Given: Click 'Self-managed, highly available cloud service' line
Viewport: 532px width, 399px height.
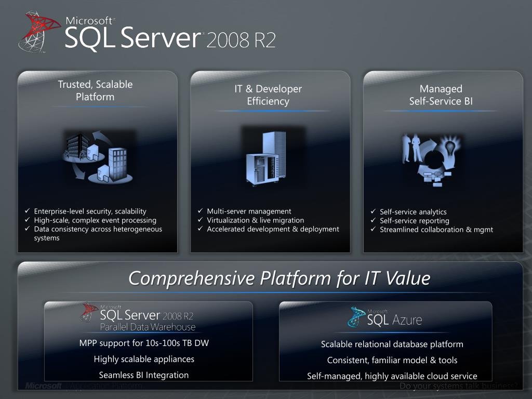Looking at the screenshot, I should 392,376.
